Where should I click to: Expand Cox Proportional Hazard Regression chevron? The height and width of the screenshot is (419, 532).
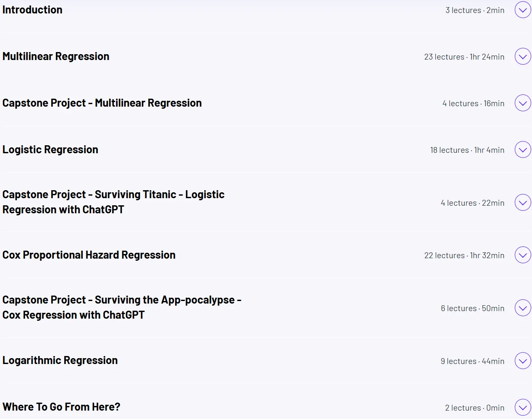coord(523,255)
